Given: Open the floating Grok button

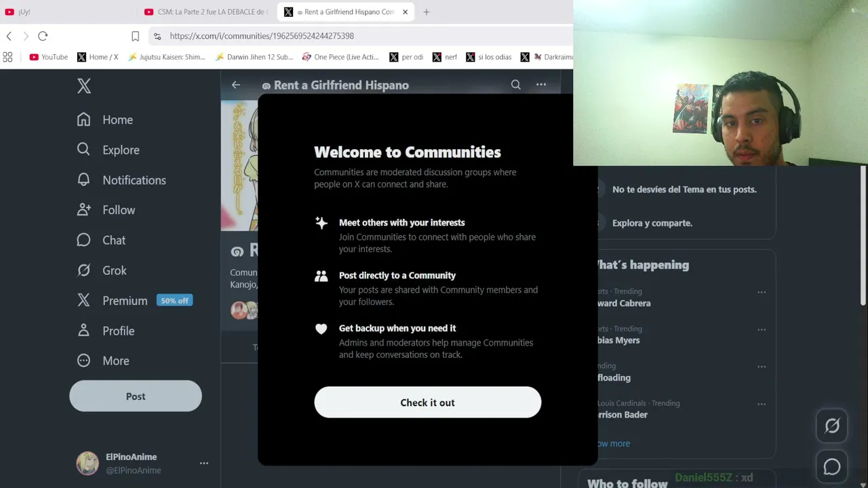Looking at the screenshot, I should [x=832, y=426].
